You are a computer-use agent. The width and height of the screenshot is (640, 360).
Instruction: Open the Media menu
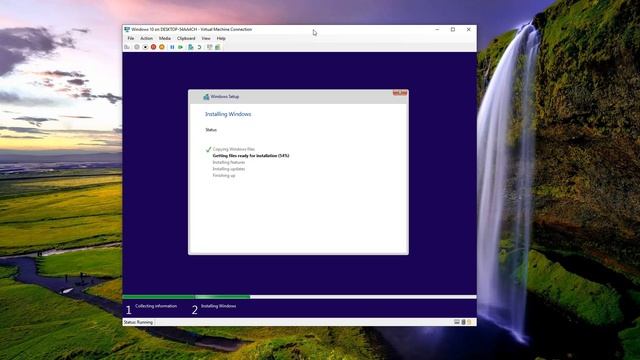165,38
